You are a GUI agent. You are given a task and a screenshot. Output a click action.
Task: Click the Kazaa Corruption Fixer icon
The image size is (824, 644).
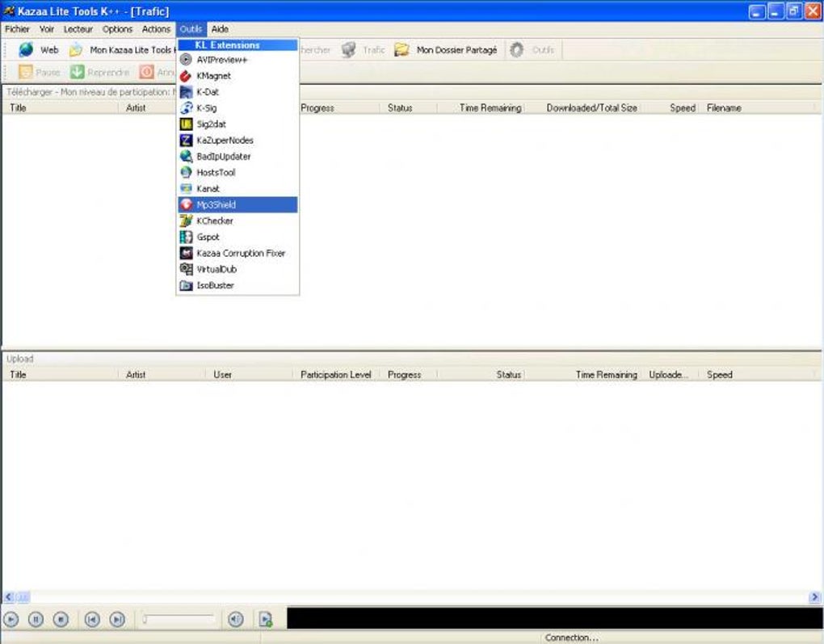point(186,253)
